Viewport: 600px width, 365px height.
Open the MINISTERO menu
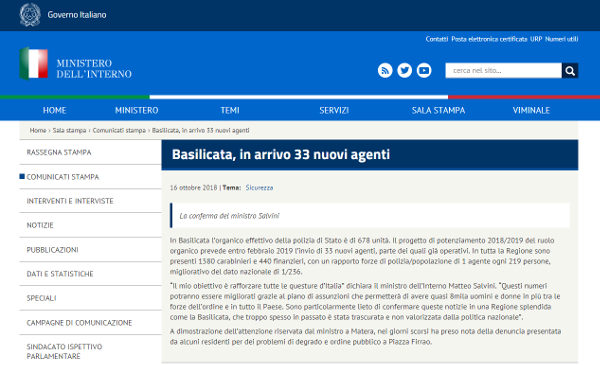click(137, 110)
